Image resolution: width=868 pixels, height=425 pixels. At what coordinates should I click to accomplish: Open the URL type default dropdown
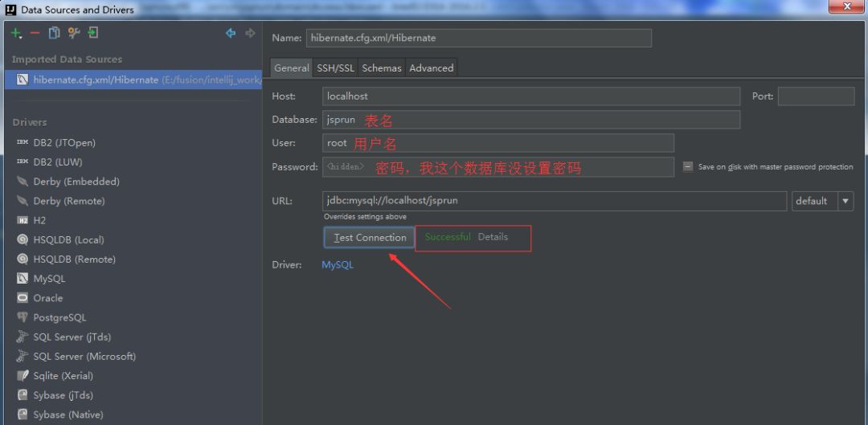[x=823, y=201]
